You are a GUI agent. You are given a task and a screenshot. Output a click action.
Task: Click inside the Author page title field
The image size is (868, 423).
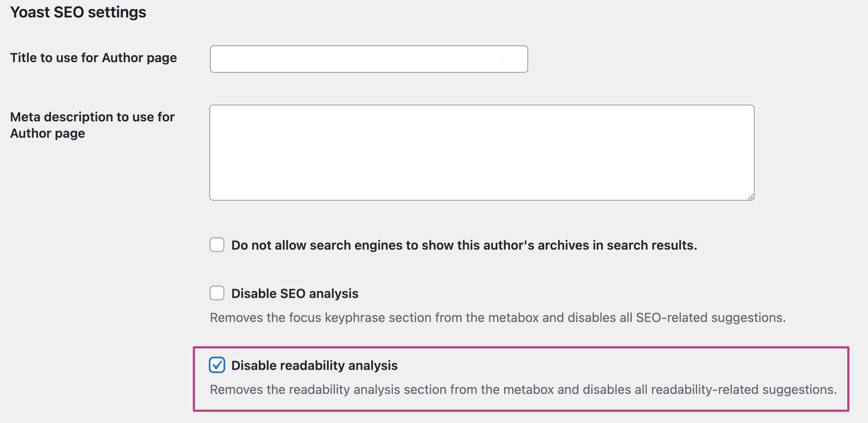pos(369,59)
